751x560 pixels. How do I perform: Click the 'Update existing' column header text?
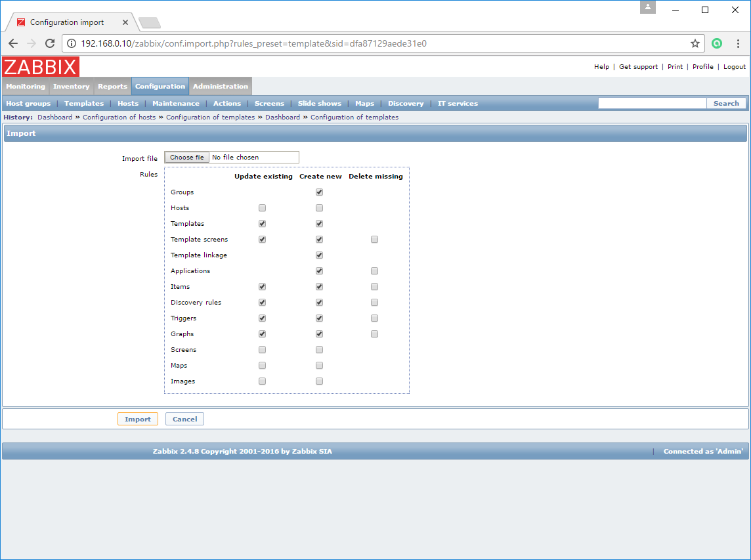pyautogui.click(x=263, y=177)
